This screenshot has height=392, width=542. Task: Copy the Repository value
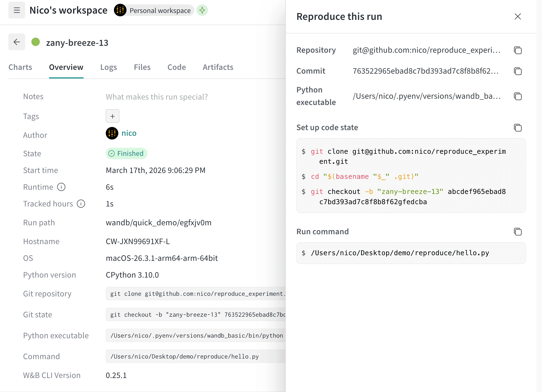click(518, 50)
